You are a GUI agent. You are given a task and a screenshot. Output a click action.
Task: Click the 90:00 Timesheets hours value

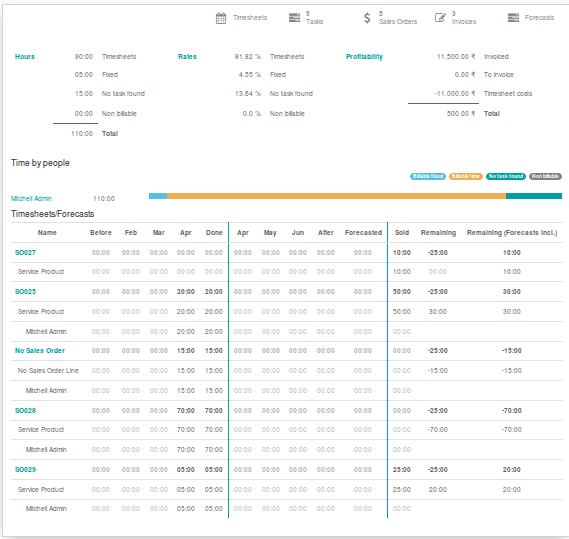tap(84, 57)
